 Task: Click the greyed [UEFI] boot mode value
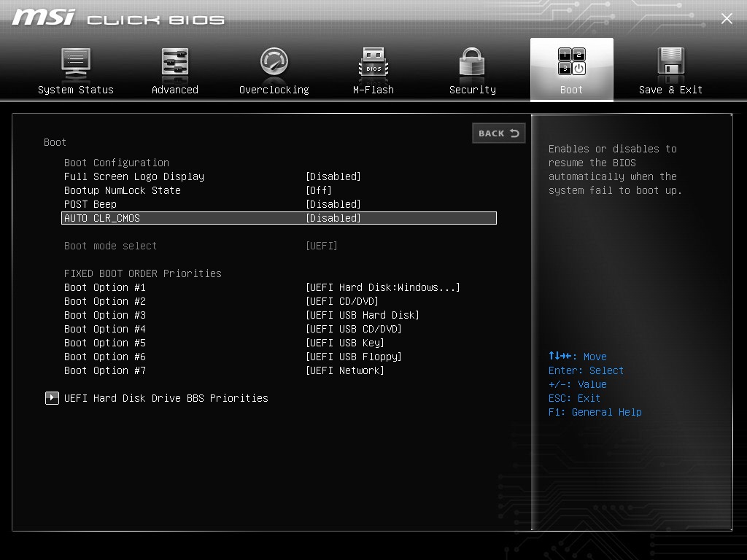(322, 246)
